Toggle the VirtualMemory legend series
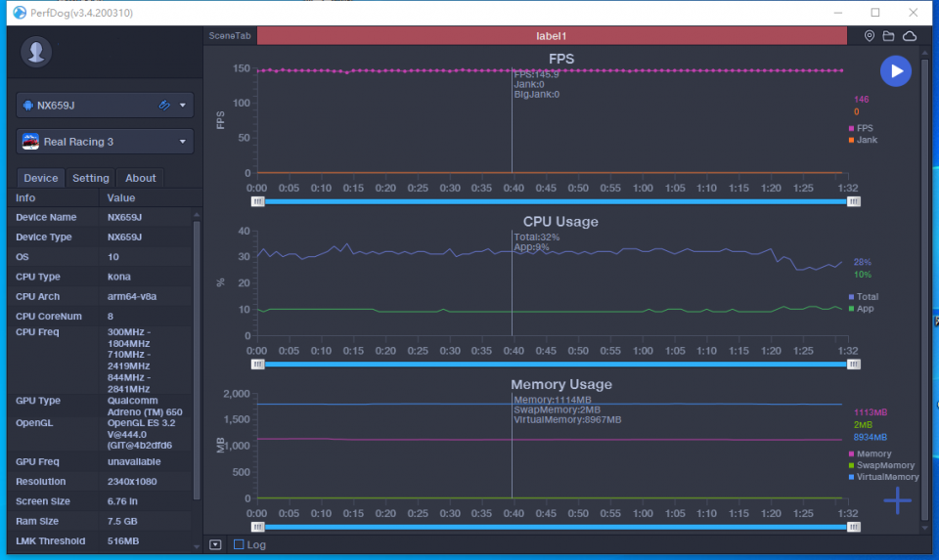The image size is (939, 560). coord(883,477)
